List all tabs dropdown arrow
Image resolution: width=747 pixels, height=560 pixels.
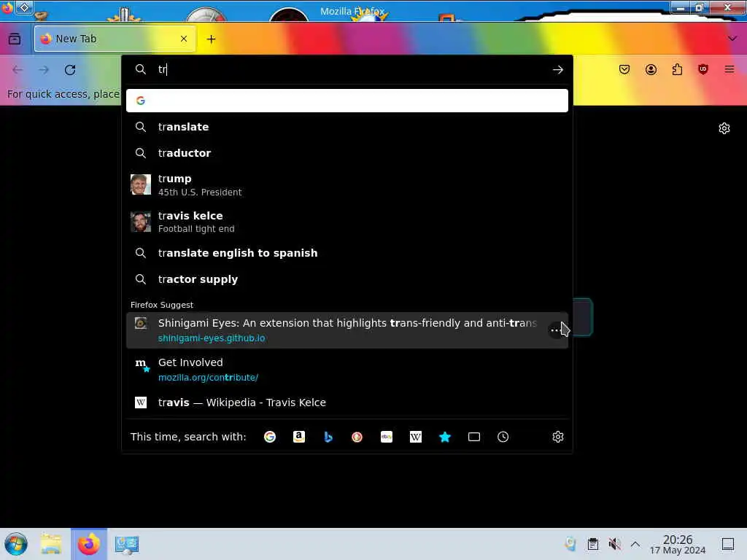coord(732,39)
